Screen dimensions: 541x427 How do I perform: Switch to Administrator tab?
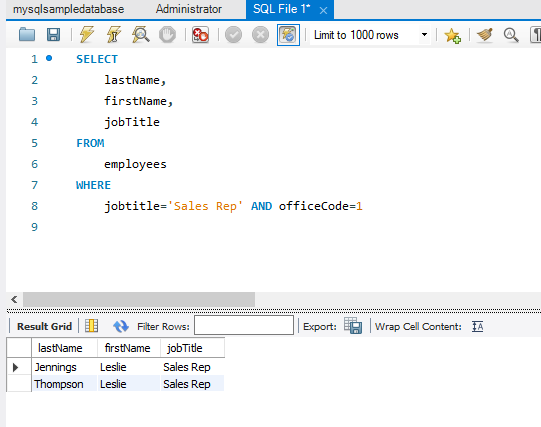pos(188,9)
